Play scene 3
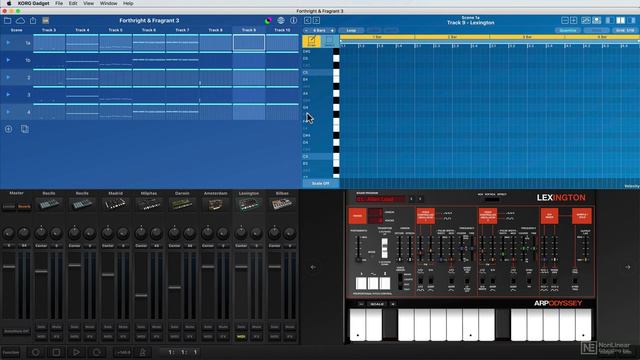Image resolution: width=640 pixels, height=360 pixels. (x=8, y=94)
